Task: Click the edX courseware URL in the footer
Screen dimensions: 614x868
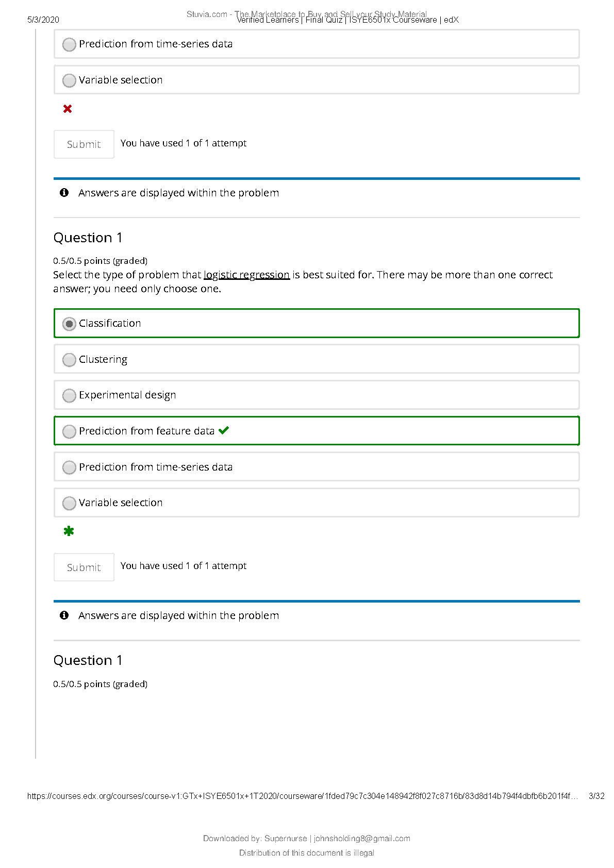Action: pos(302,796)
